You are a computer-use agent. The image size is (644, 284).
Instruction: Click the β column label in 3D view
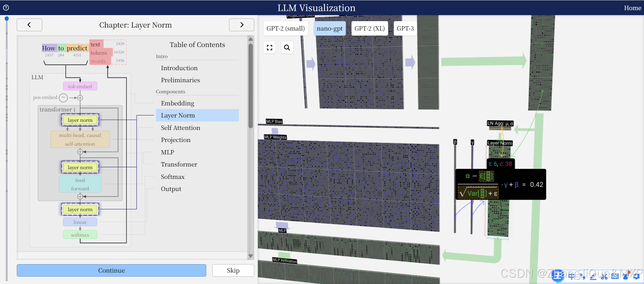pyautogui.click(x=455, y=142)
